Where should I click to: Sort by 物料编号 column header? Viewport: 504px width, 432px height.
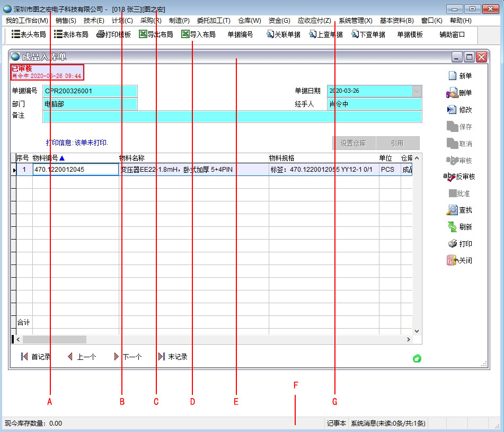coord(48,158)
